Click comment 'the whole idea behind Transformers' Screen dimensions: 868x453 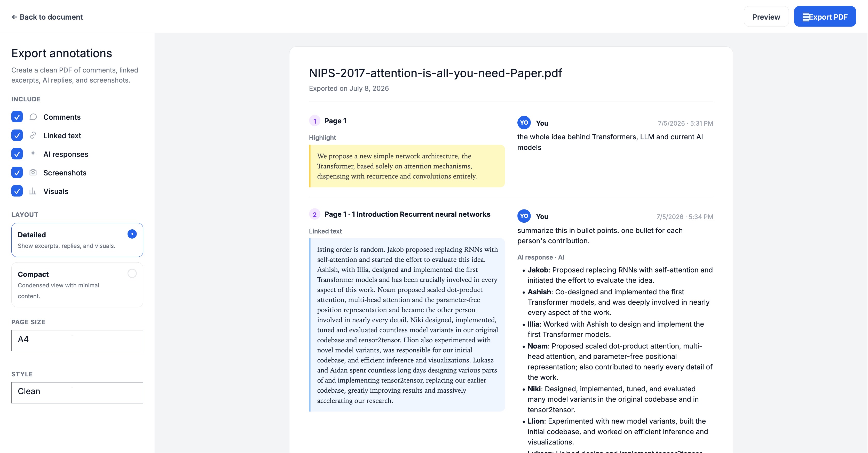coord(610,142)
